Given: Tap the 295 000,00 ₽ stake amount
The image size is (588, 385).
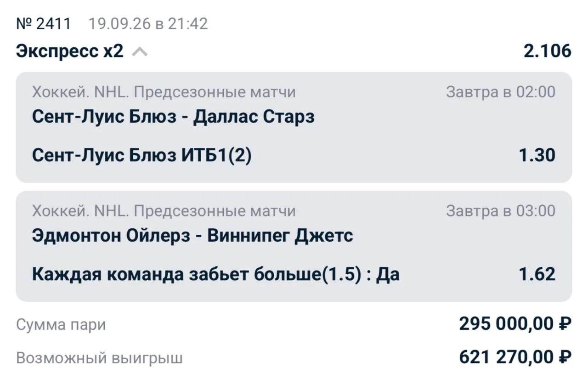Looking at the screenshot, I should (x=515, y=324).
